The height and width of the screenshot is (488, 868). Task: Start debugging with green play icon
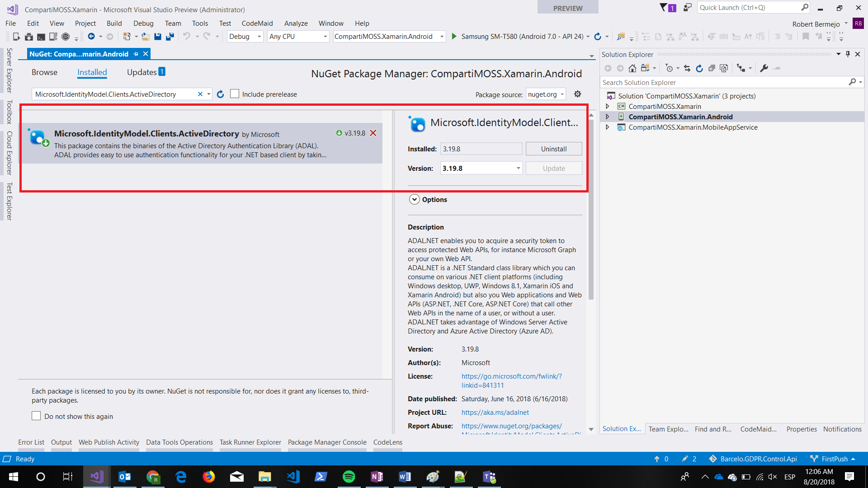(x=454, y=37)
